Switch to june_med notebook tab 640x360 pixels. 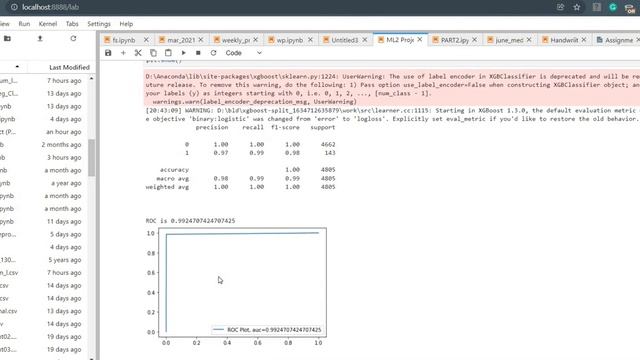[509, 40]
